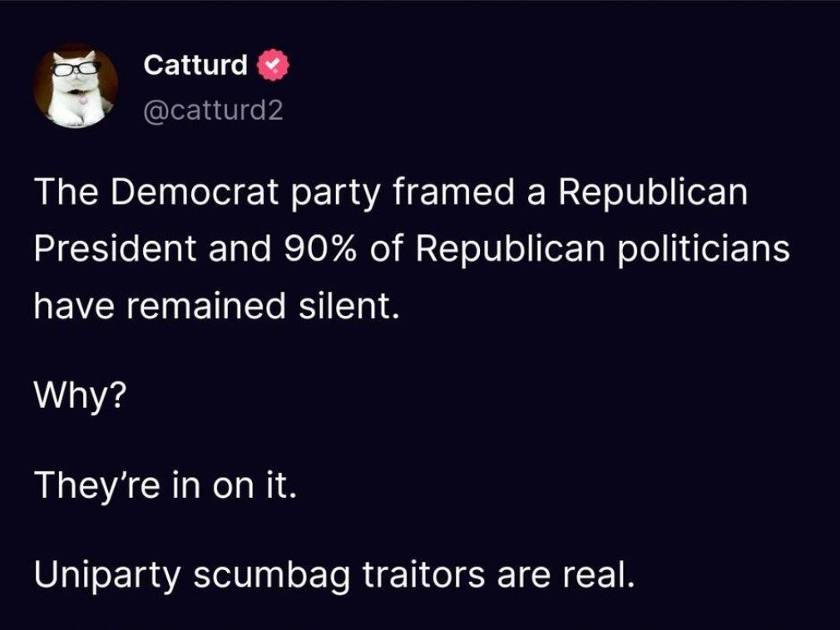Click the word "Uniparty" in last line
Image resolution: width=840 pixels, height=630 pixels.
(107, 575)
